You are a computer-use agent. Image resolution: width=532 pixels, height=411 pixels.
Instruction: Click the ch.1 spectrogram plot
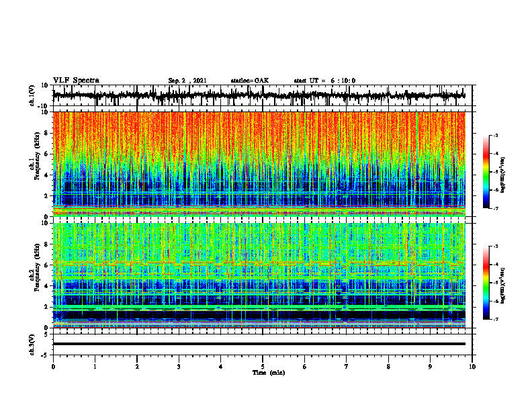(259, 164)
